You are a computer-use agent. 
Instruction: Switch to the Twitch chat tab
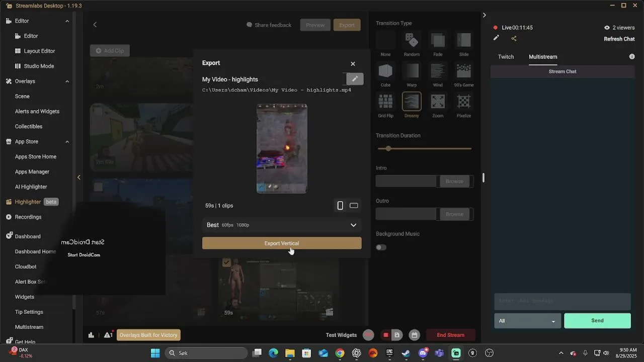tap(506, 57)
